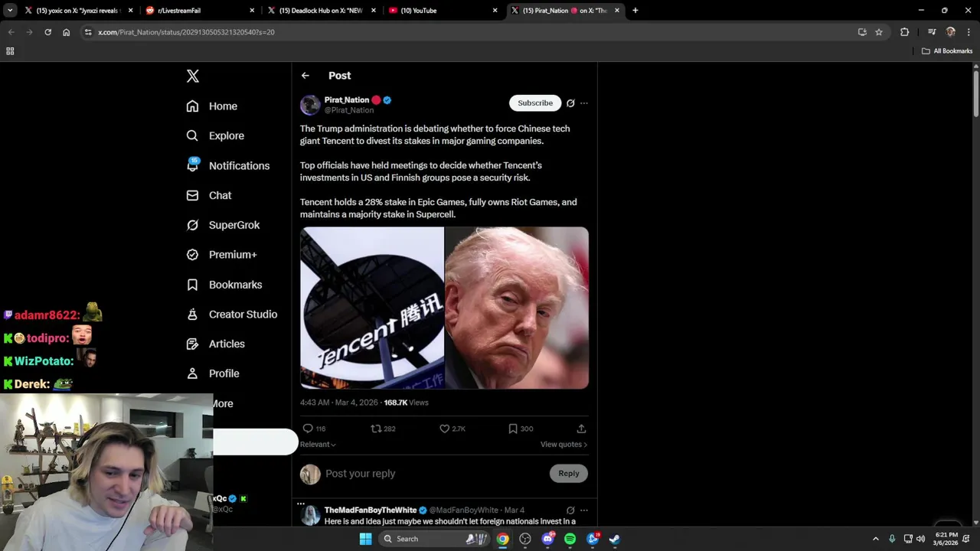Click the Grok icon beside Subscribe
980x551 pixels.
[570, 103]
